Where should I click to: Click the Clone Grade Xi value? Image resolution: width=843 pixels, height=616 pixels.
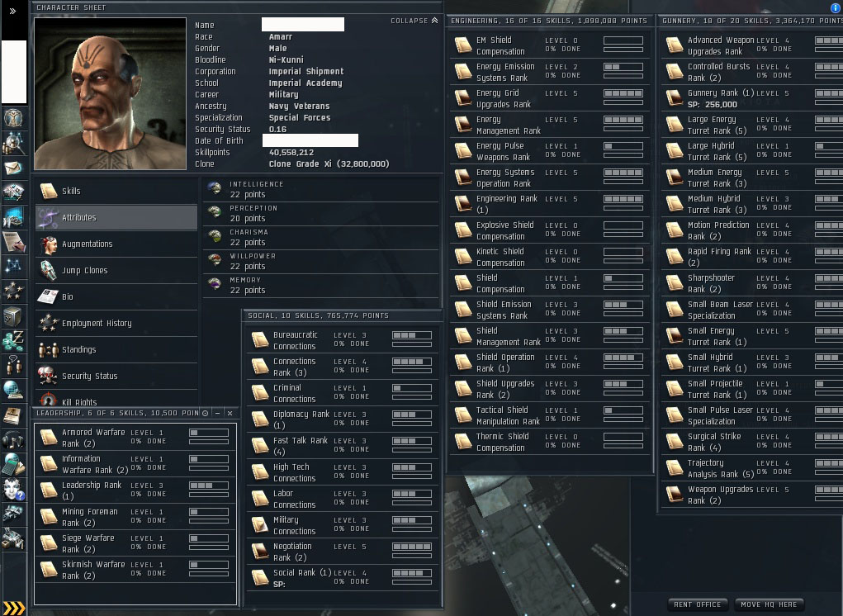click(329, 164)
